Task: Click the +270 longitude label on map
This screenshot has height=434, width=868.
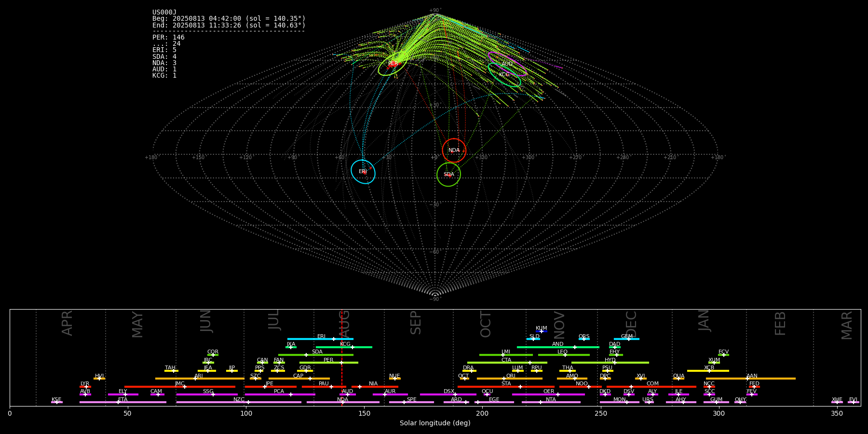Action: (575, 158)
